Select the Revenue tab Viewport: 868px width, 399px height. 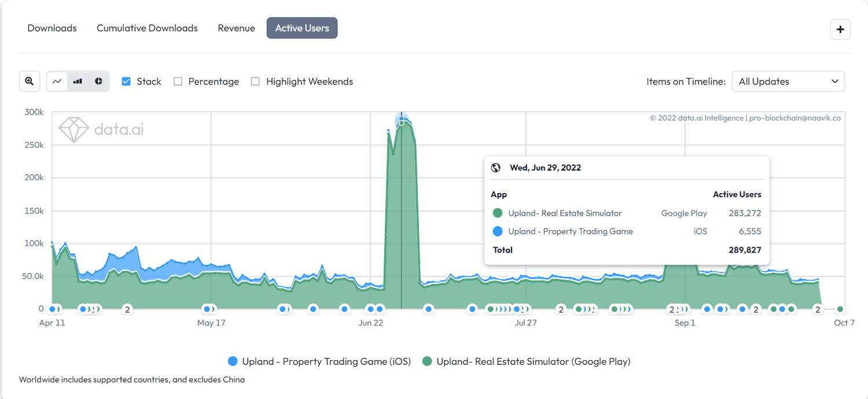(x=236, y=28)
